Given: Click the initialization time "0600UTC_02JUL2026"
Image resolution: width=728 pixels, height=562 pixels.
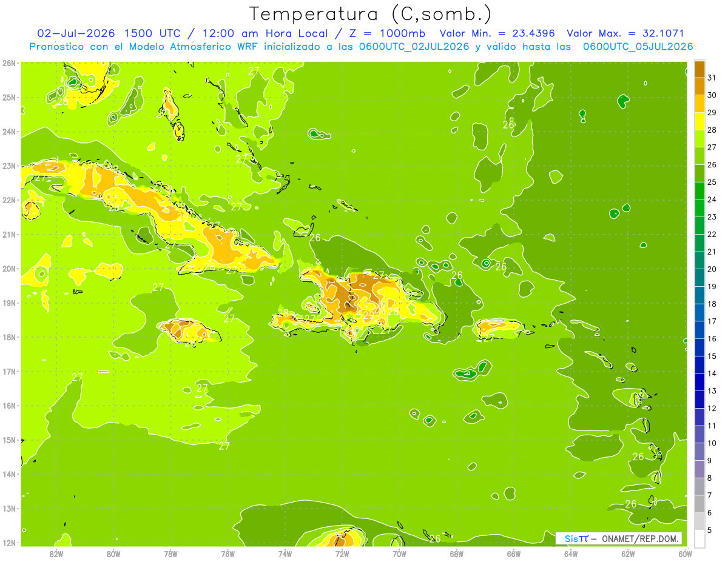Looking at the screenshot, I should point(413,47).
